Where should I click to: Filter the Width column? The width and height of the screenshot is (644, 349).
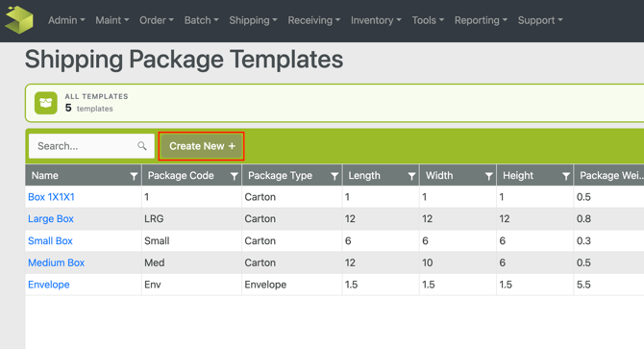[x=488, y=176]
